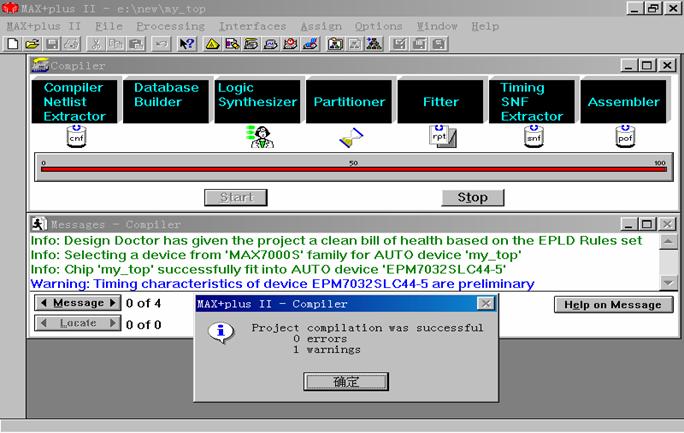Create a new file from the toolbar
Image resolution: width=684 pixels, height=433 pixels.
pyautogui.click(x=13, y=44)
